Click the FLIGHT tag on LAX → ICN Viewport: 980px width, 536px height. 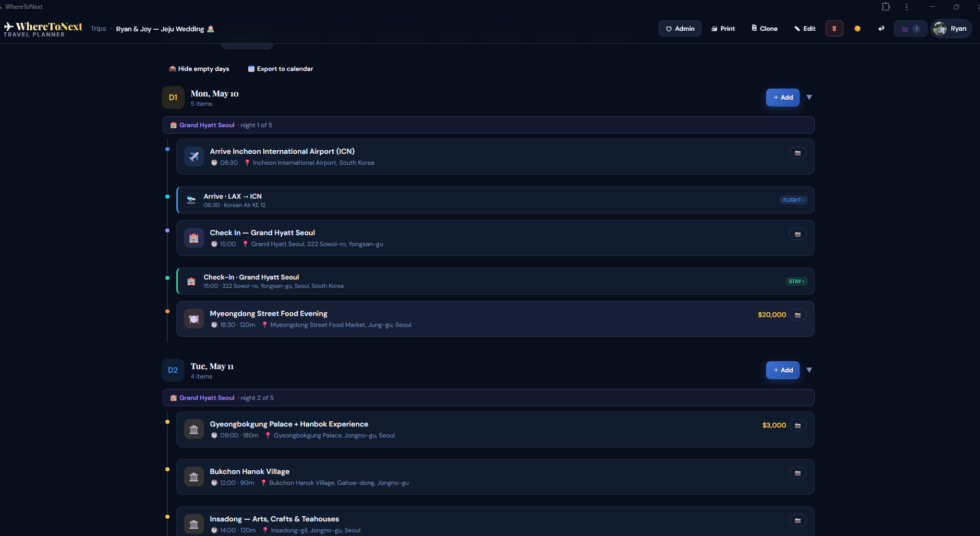pyautogui.click(x=793, y=200)
